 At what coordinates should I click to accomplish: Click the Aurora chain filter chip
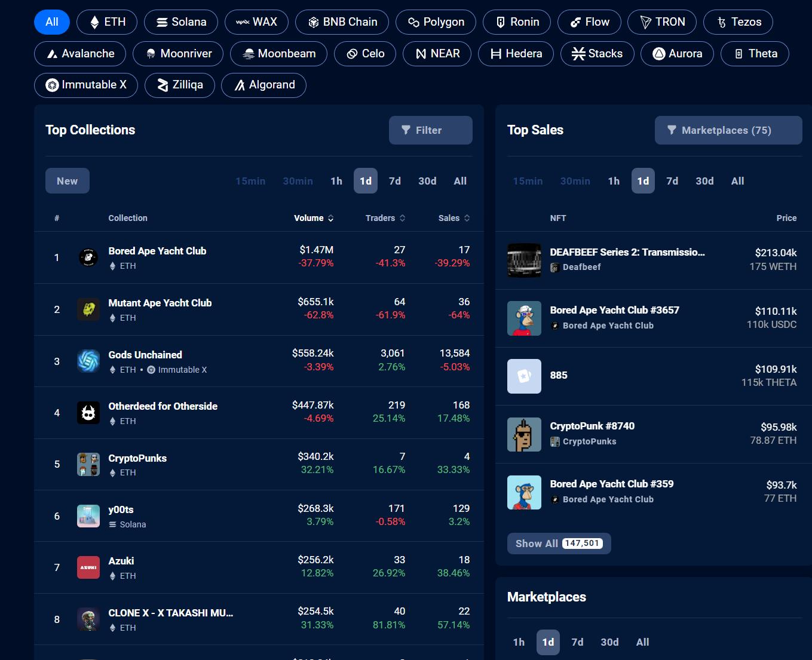(x=677, y=54)
